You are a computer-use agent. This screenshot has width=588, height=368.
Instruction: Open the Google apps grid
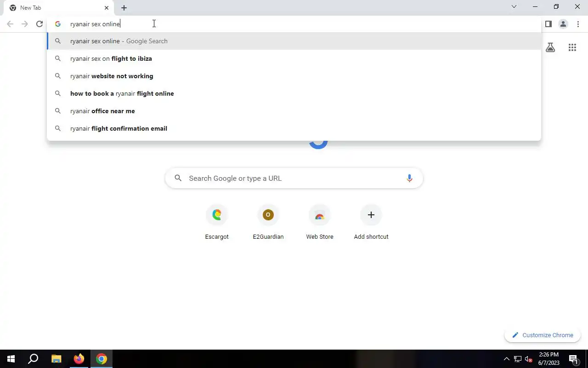point(572,47)
